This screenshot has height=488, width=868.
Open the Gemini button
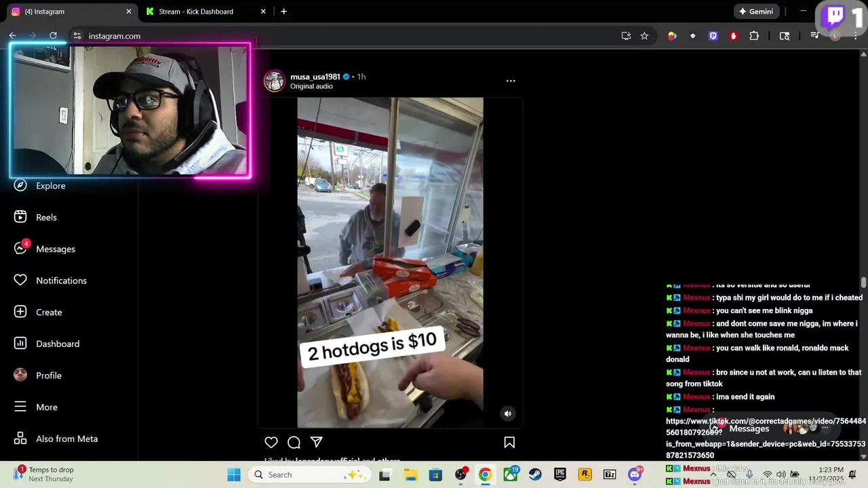(756, 12)
